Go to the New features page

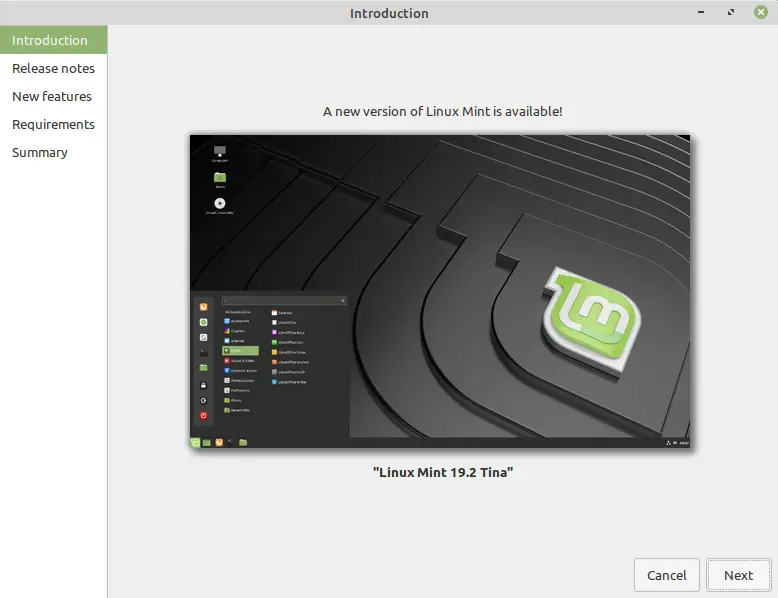tap(54, 96)
